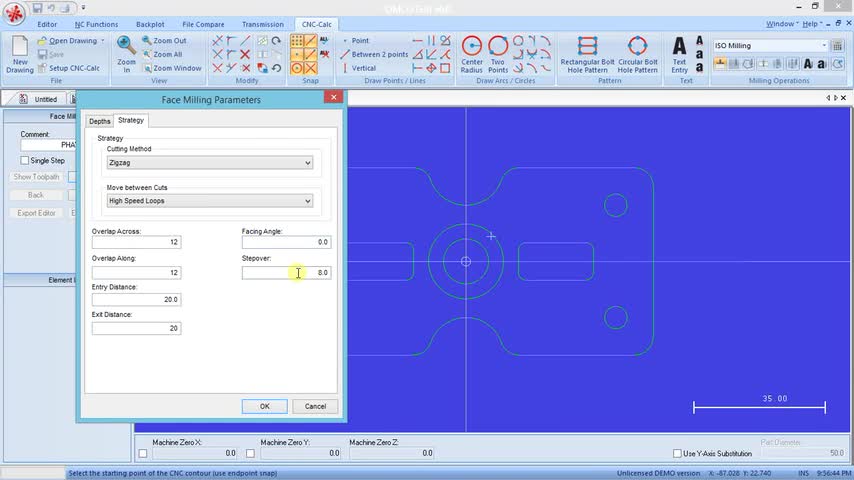854x480 pixels.
Task: Click Cancel in Face Milling Parameters
Action: coord(315,406)
